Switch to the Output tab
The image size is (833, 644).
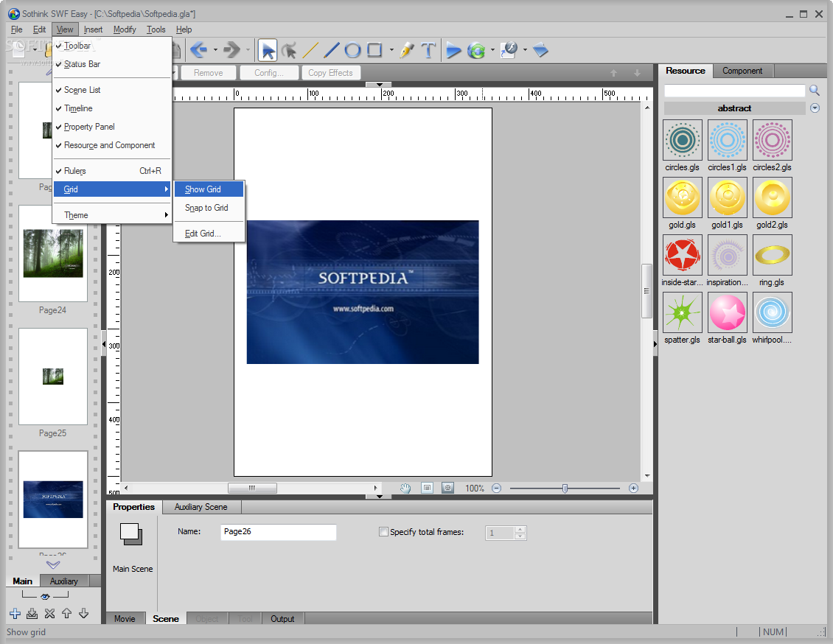[282, 618]
